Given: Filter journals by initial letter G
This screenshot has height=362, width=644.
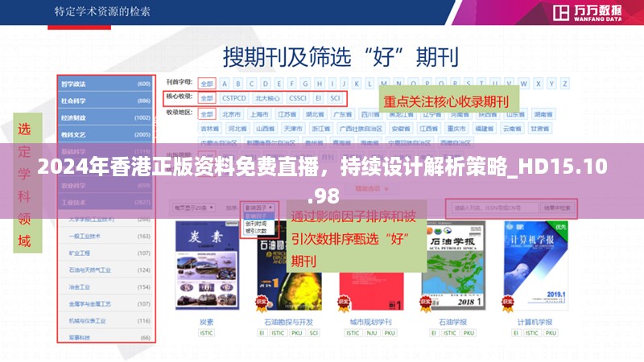Looking at the screenshot, I should 306,84.
